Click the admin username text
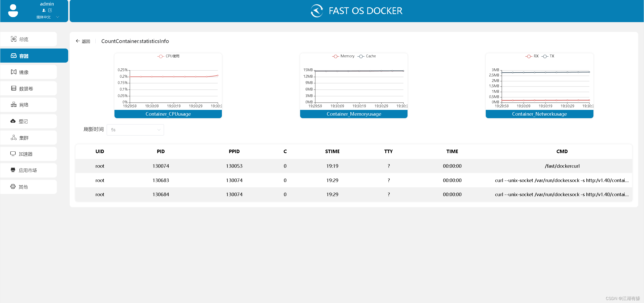The width and height of the screenshot is (644, 303). [47, 4]
